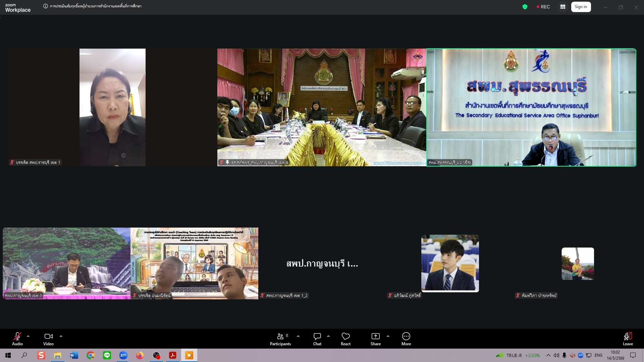Open clock and calendar showing 10:02

point(615,355)
